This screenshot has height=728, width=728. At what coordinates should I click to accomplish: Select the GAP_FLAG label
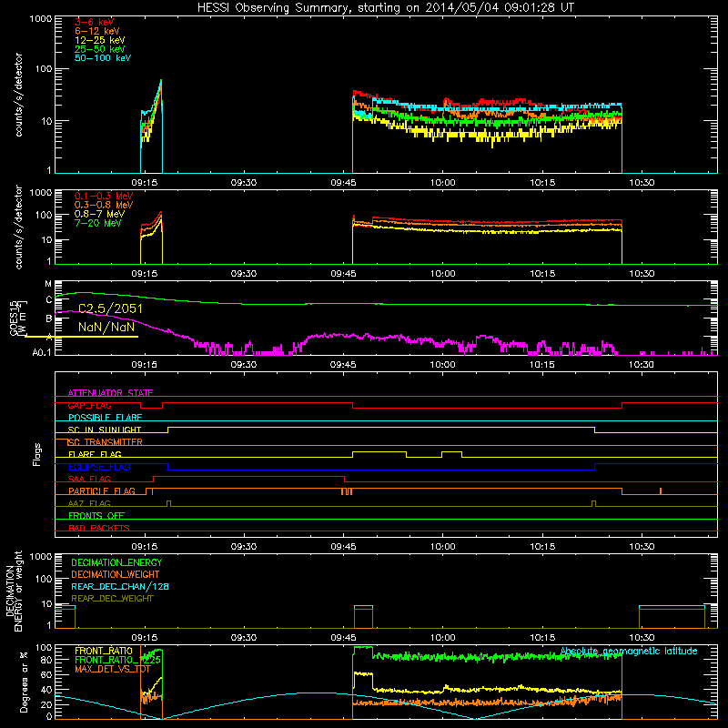tap(89, 405)
